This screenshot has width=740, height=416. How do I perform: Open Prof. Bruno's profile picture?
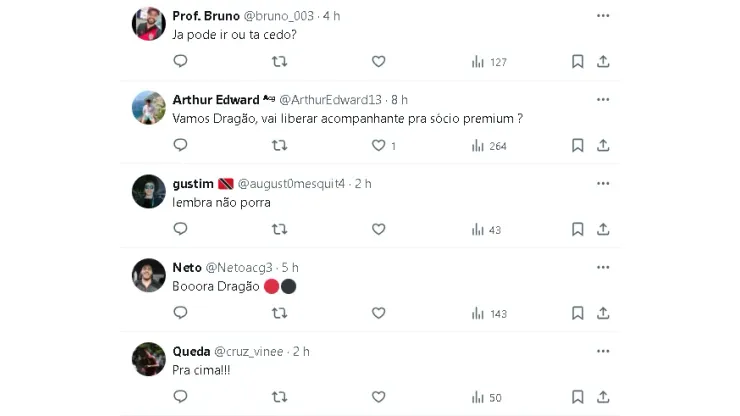coord(149,24)
